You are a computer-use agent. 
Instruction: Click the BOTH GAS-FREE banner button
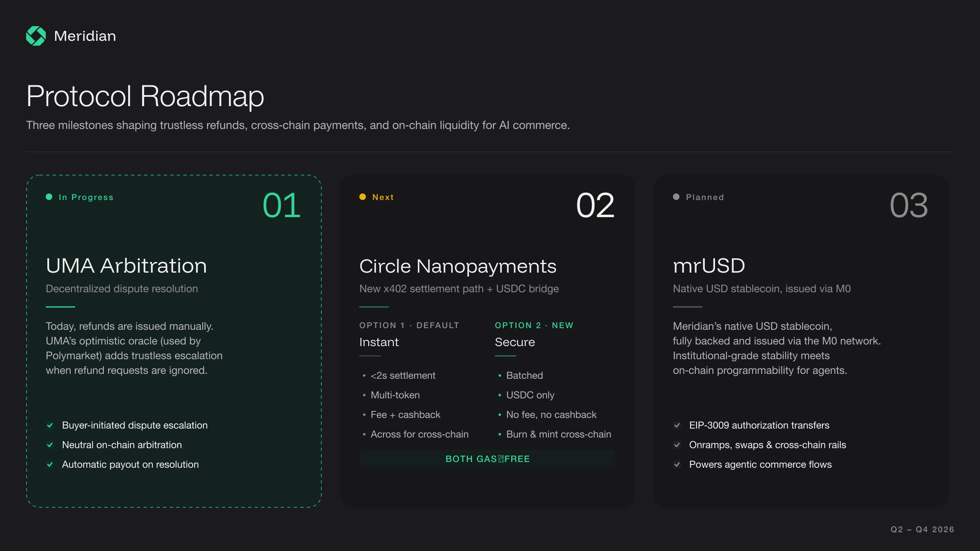[487, 458]
